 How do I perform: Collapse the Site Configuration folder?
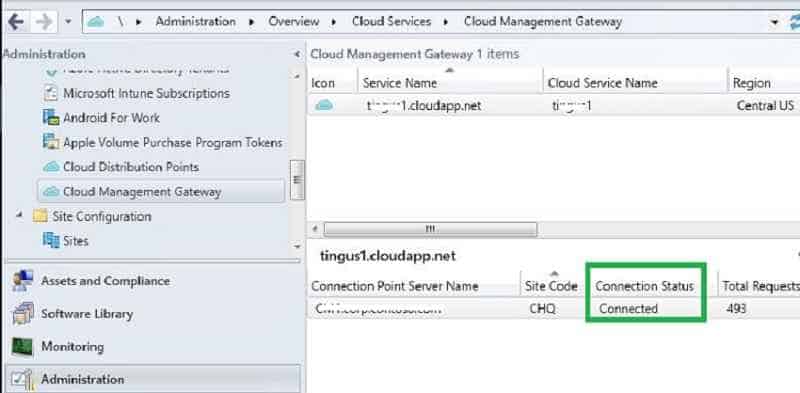(20, 215)
